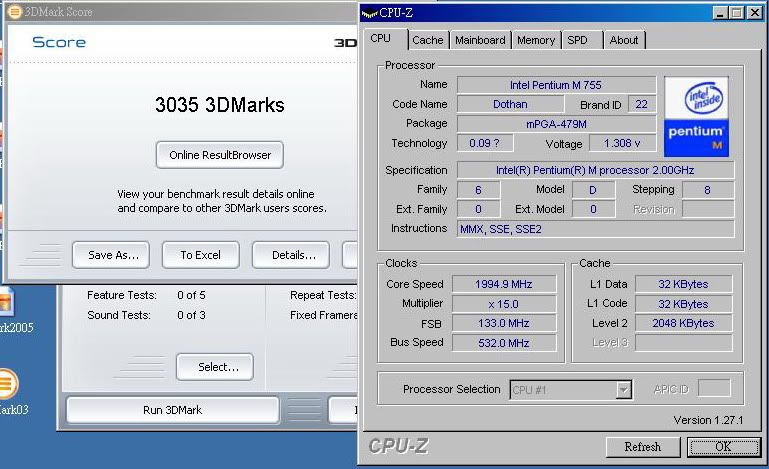Screen dimensions: 769x469
Task: Open the score Details... button
Action: coord(291,255)
